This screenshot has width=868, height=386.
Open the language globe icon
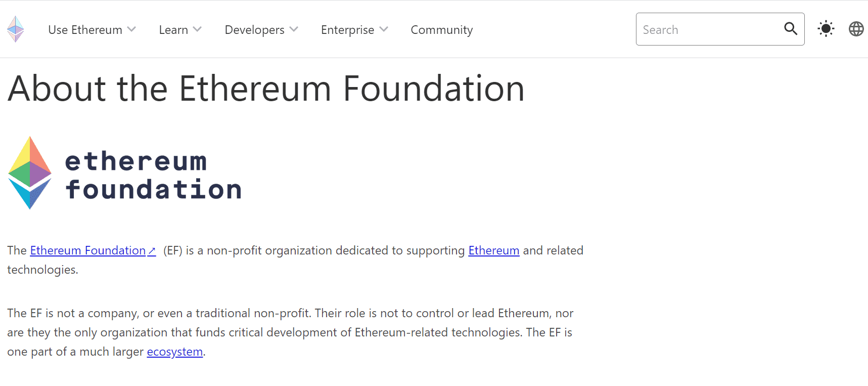tap(856, 29)
